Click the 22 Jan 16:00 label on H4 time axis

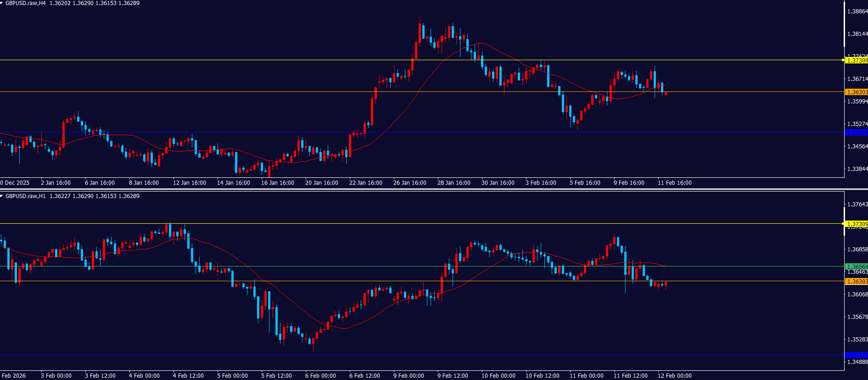(365, 183)
